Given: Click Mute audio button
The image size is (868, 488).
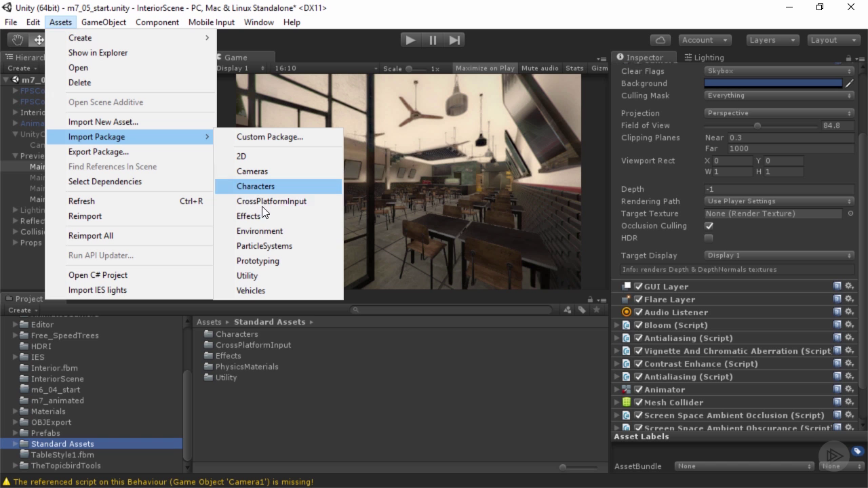Looking at the screenshot, I should click(540, 68).
